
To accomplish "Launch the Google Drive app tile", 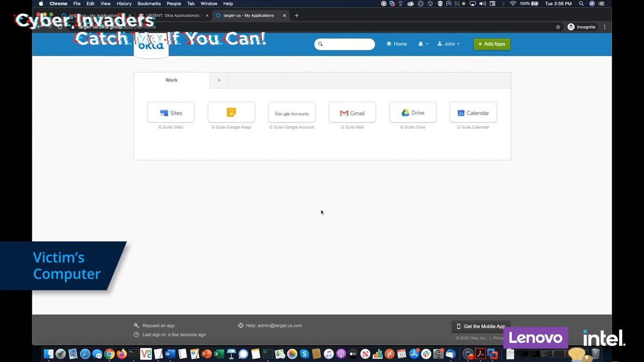I will tap(412, 113).
